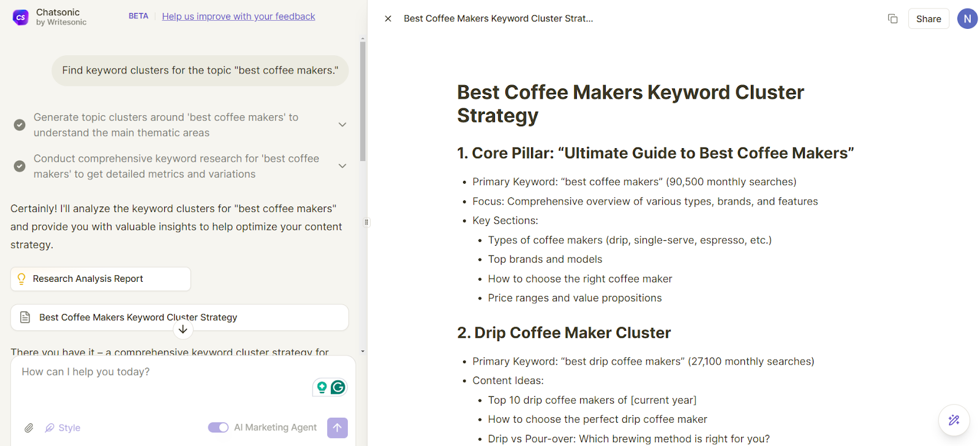Image resolution: width=980 pixels, height=446 pixels.
Task: Click the Share button
Action: pos(928,19)
